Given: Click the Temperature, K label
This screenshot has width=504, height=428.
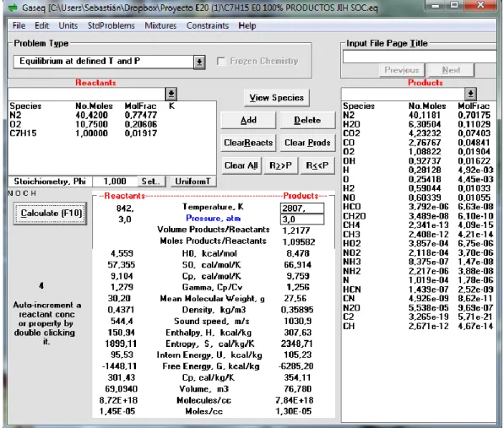Looking at the screenshot, I should pyautogui.click(x=213, y=207).
